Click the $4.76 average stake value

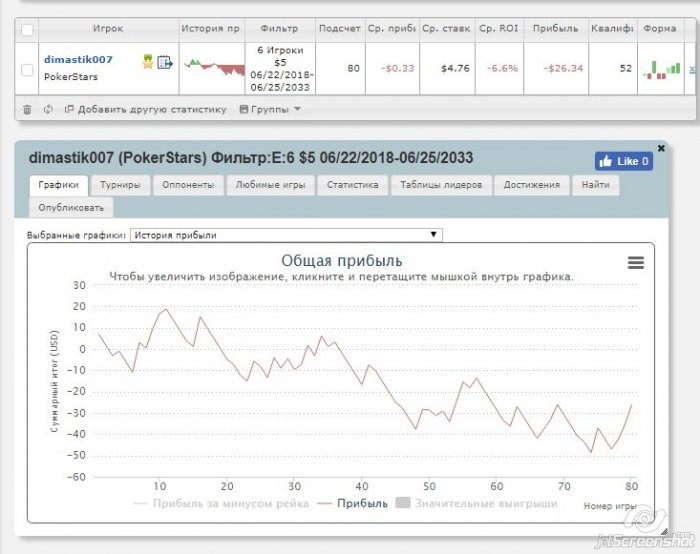tap(455, 68)
